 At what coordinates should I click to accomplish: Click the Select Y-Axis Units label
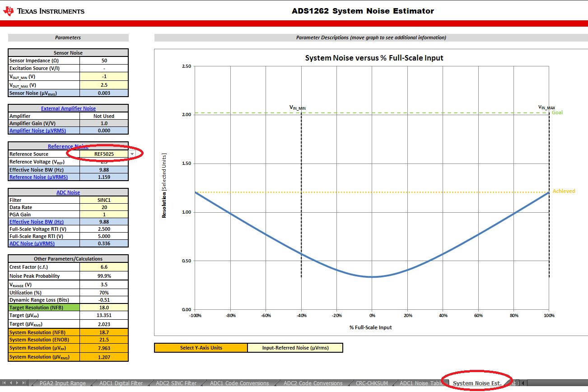coord(201,348)
